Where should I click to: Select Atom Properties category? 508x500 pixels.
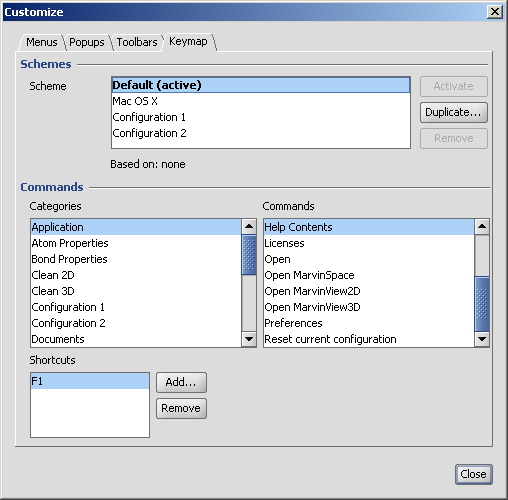click(x=136, y=243)
